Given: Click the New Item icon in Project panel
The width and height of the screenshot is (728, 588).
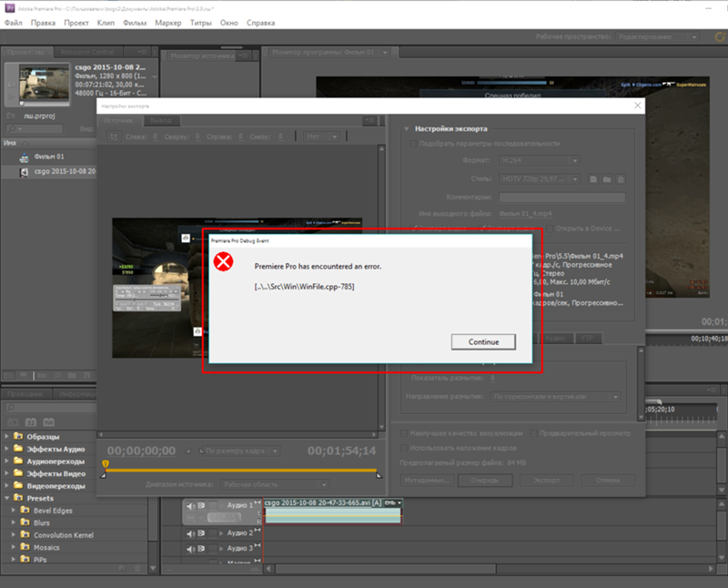Looking at the screenshot, I should [x=86, y=375].
